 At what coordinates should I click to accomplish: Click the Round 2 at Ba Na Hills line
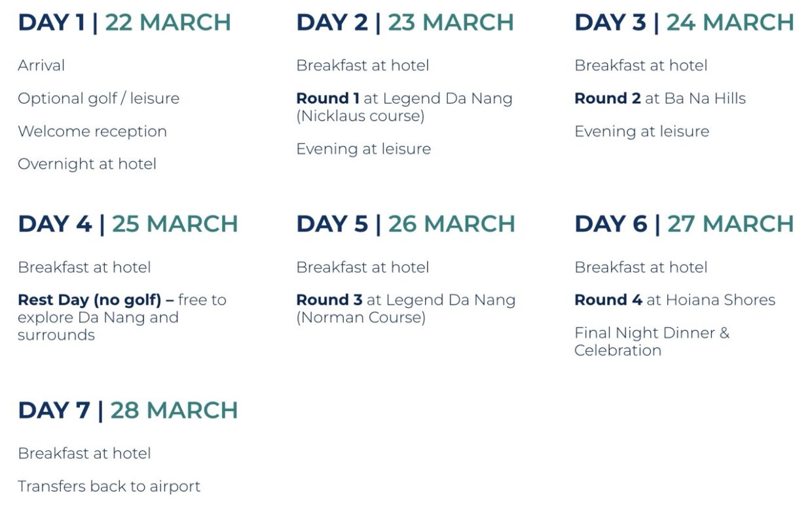point(660,99)
